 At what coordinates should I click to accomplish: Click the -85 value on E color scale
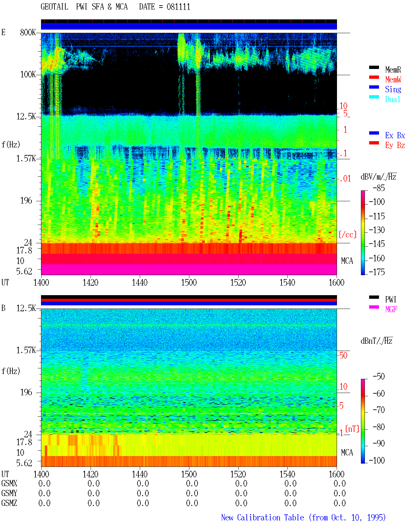pyautogui.click(x=379, y=188)
